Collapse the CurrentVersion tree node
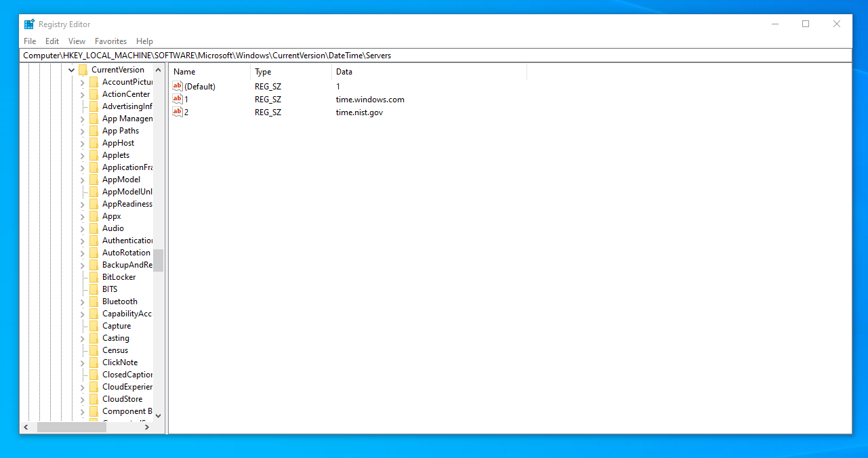The width and height of the screenshot is (868, 458). 72,70
